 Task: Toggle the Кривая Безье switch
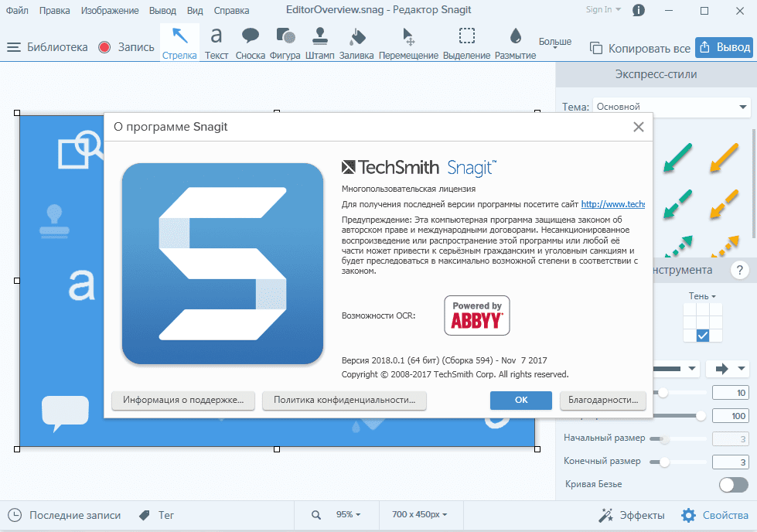[x=733, y=484]
